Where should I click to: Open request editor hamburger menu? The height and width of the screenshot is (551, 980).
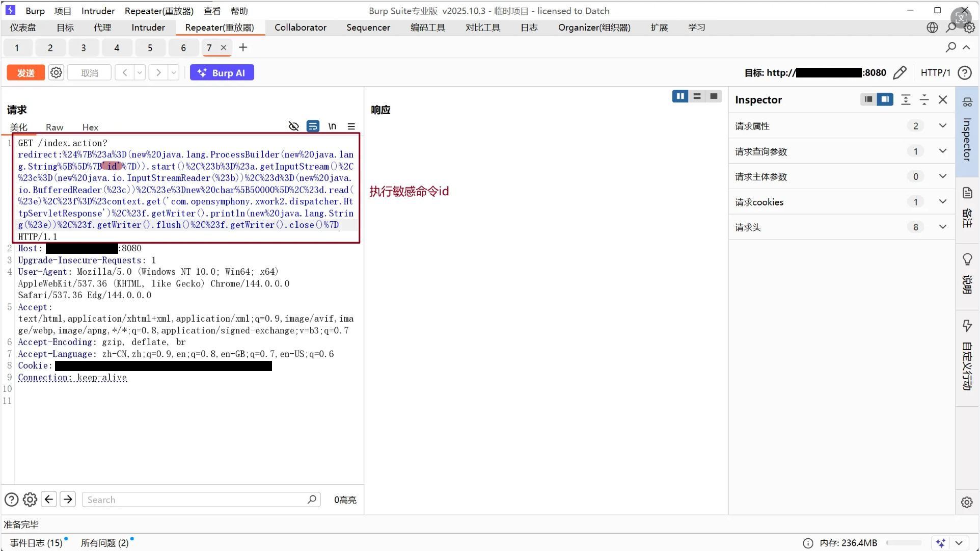(x=351, y=126)
